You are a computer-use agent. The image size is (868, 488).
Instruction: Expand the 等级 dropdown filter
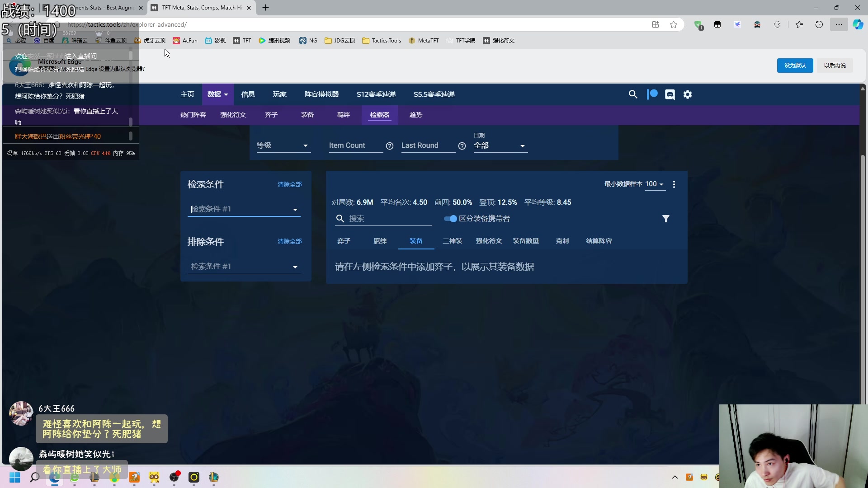283,145
